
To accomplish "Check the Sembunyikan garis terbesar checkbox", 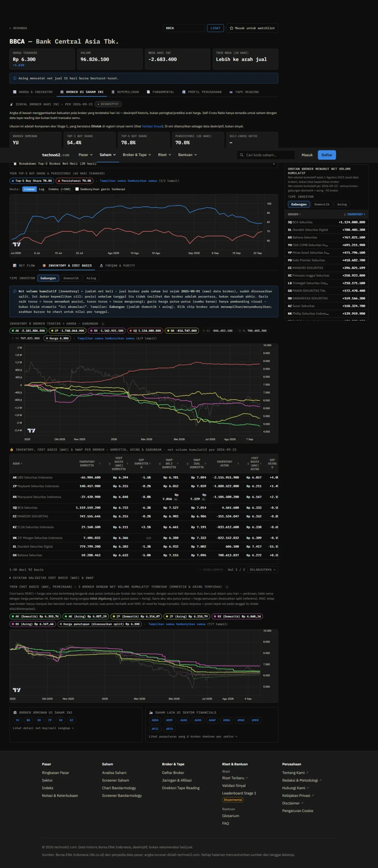I will click(77, 189).
